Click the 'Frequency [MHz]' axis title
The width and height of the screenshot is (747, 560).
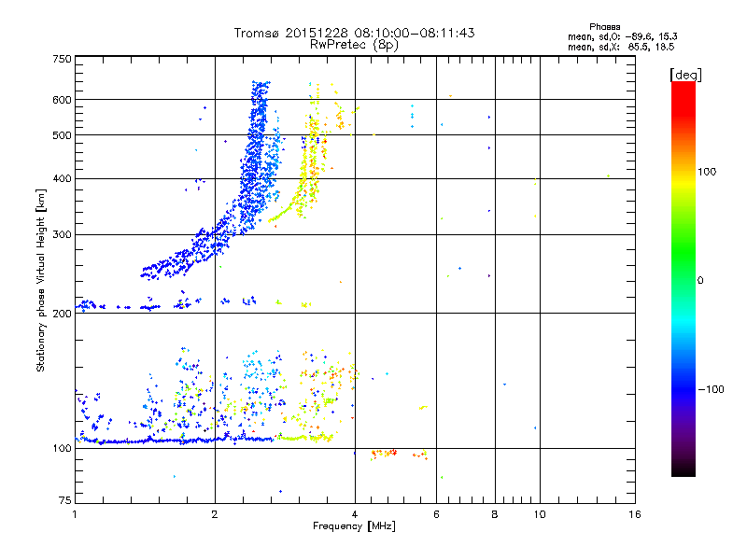point(354,526)
